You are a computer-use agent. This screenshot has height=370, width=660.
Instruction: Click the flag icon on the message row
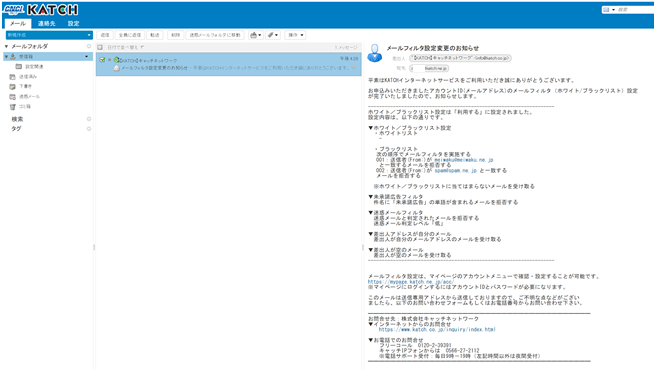(x=353, y=67)
